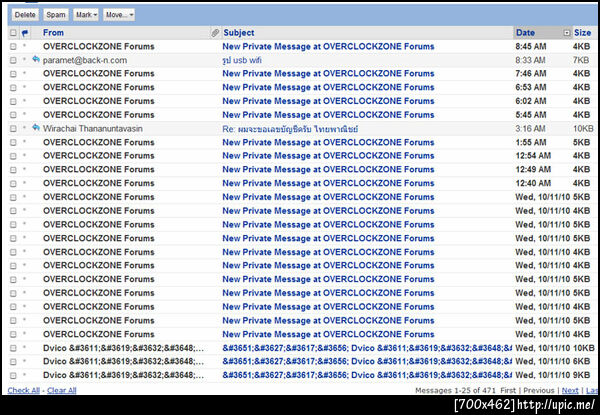Click the Delete button
The width and height of the screenshot is (600, 415).
click(25, 15)
